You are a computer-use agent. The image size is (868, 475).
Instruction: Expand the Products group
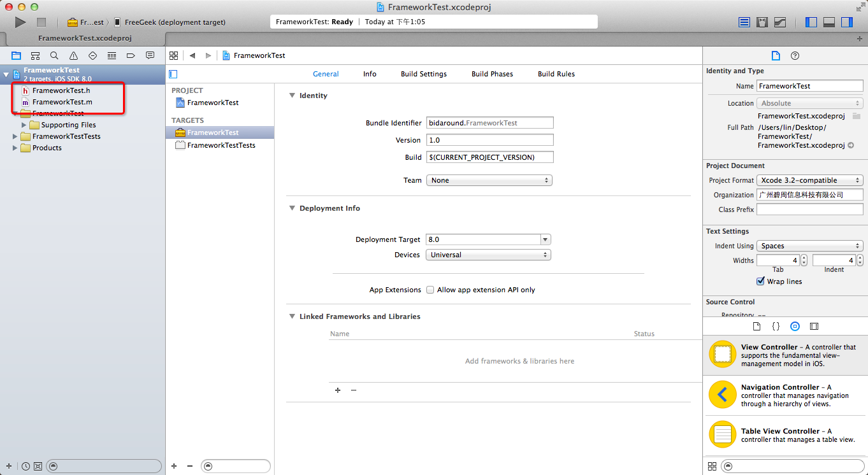(15, 148)
